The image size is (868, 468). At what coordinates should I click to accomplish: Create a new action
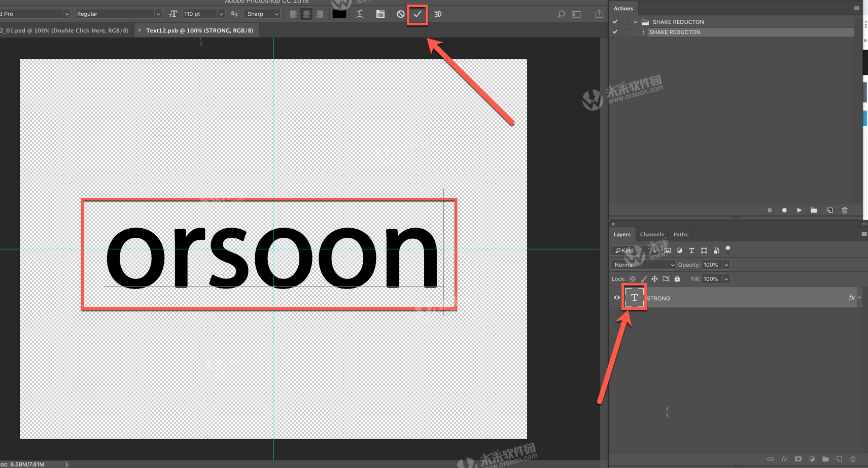click(830, 210)
